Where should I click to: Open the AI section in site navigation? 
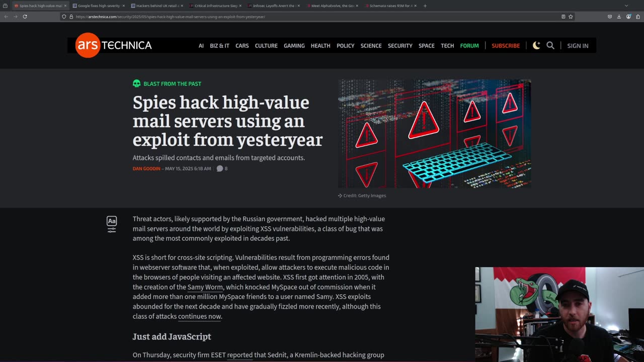[x=201, y=46]
